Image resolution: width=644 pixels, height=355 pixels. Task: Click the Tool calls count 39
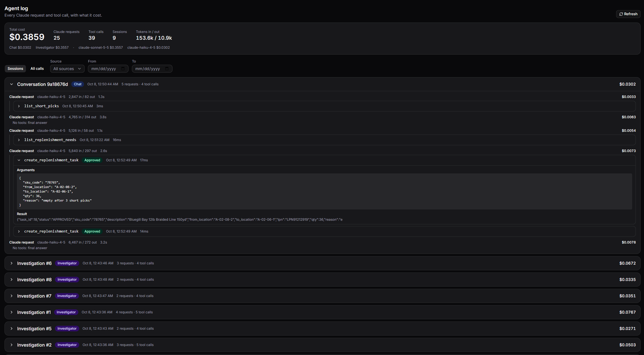(92, 38)
